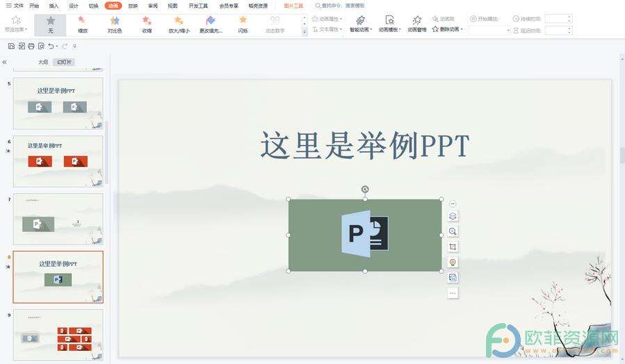Choose the 闪烁 animation effect
The width and height of the screenshot is (625, 364).
click(243, 24)
